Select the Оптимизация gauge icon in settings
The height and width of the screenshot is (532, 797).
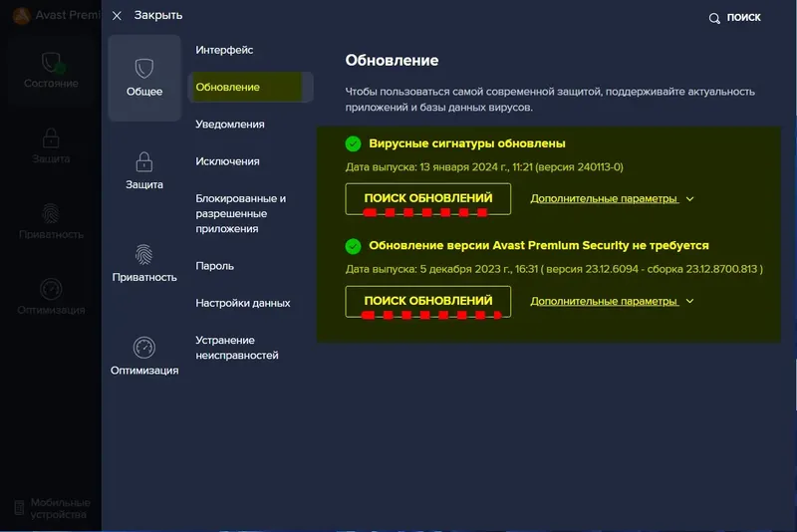pyautogui.click(x=144, y=348)
